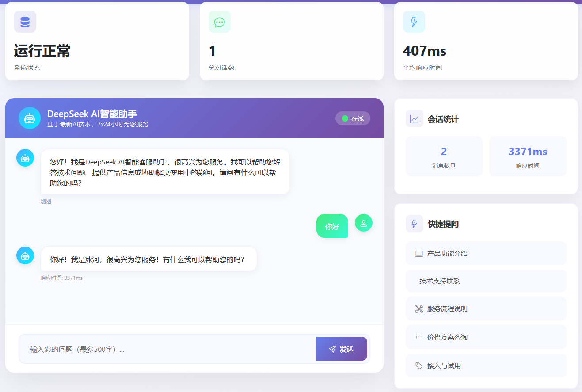Click the database icon above system status
Image resolution: width=582 pixels, height=392 pixels.
[25, 22]
